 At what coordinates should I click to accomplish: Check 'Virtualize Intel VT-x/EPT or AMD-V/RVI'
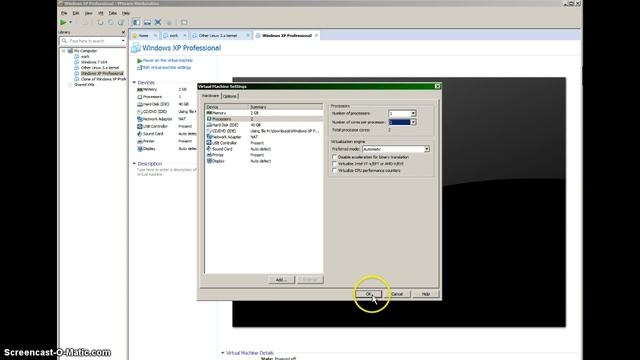pyautogui.click(x=335, y=164)
